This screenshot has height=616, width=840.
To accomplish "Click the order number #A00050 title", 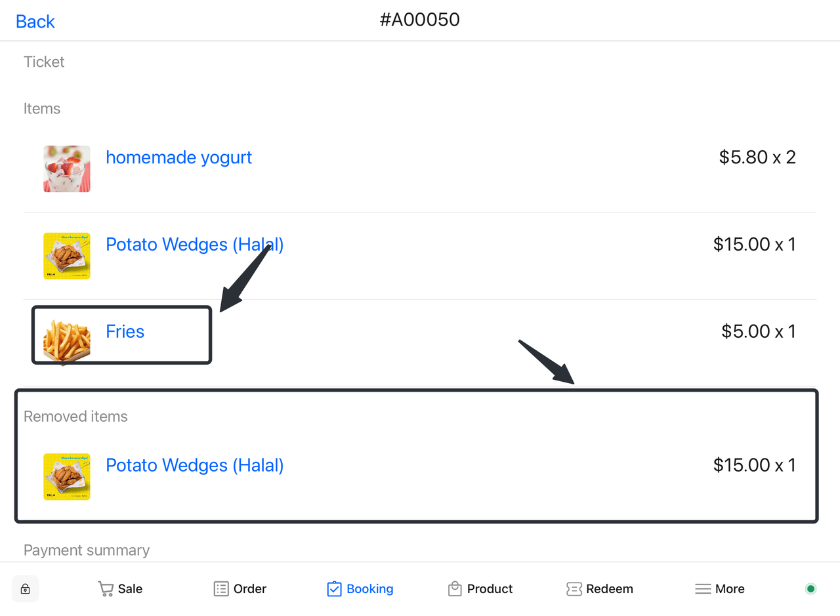I will (420, 20).
